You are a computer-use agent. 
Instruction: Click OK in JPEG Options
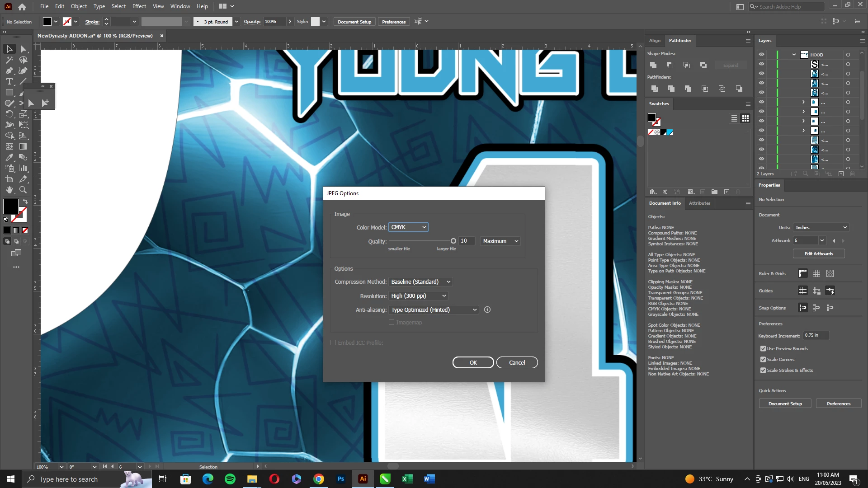(473, 362)
